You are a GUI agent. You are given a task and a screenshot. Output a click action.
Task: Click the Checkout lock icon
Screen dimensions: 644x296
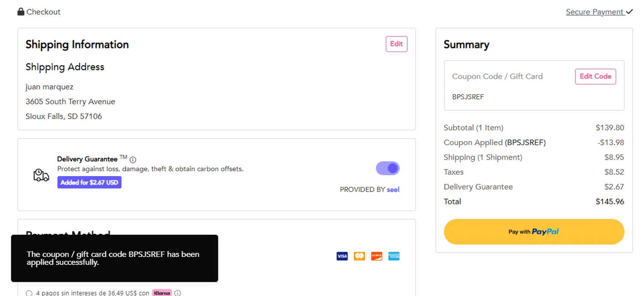[x=21, y=12]
